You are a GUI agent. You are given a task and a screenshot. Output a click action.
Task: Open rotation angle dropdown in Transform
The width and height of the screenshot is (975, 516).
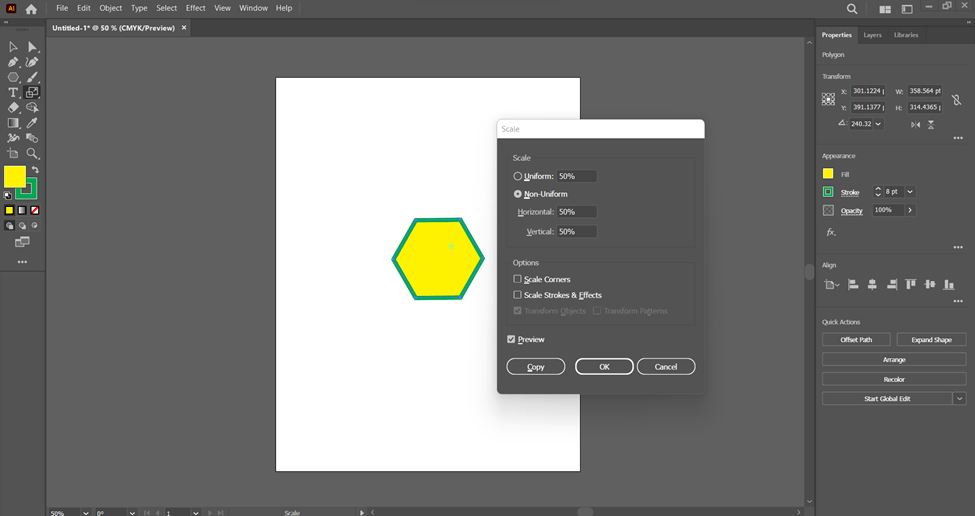pos(878,124)
